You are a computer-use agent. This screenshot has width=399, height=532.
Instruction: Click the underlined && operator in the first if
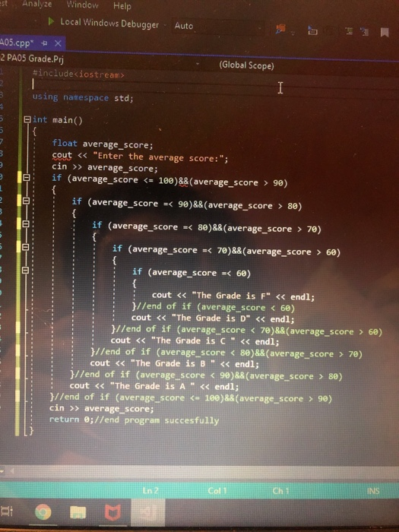click(184, 181)
